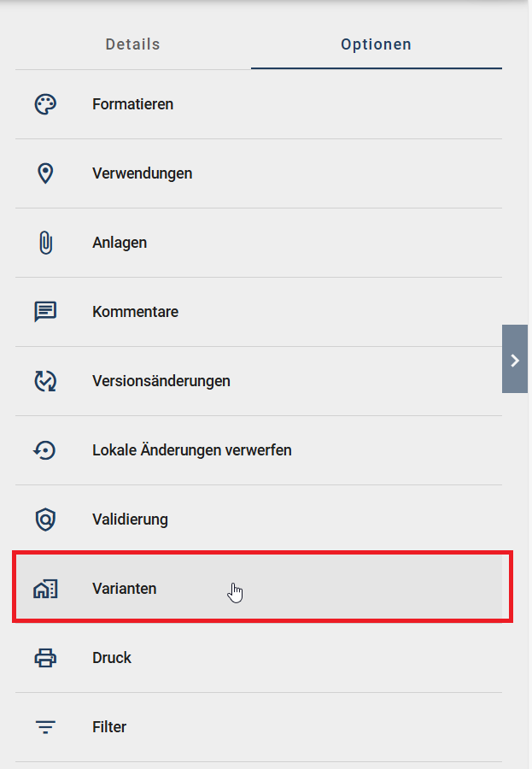Select the Lokale Änderungen verwerfen undo icon

(x=45, y=449)
